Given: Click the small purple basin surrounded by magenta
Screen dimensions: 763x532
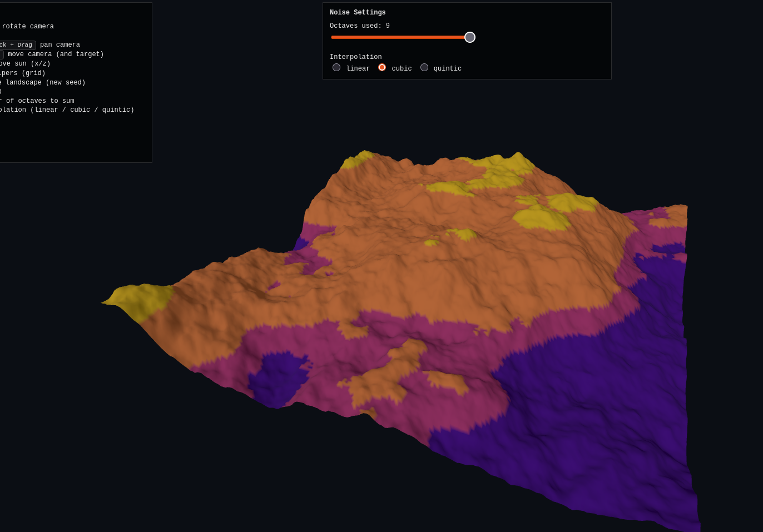Looking at the screenshot, I should click(278, 378).
